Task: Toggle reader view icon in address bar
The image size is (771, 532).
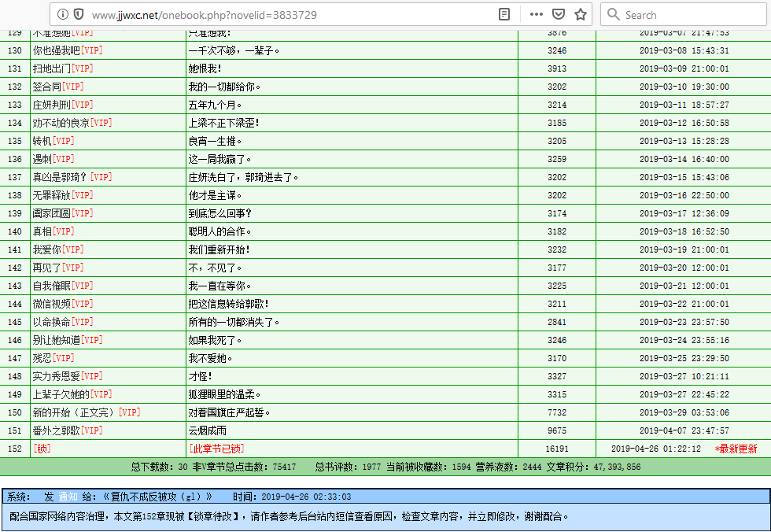Action: pos(504,14)
